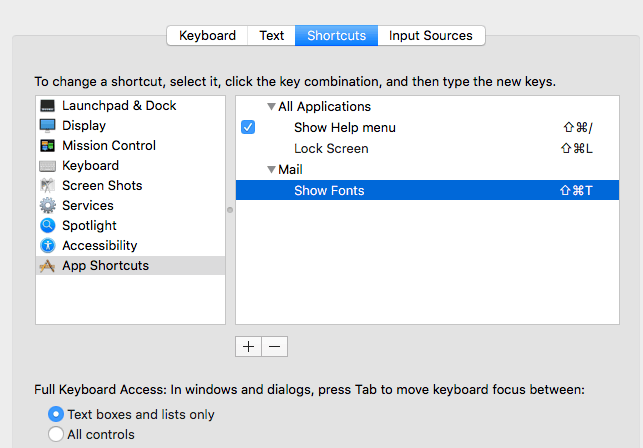The image size is (643, 448).
Task: Select the Lock Screen shortcut row
Action: click(x=331, y=149)
